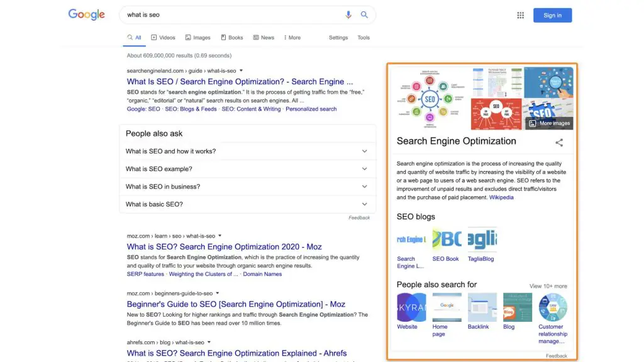Click Feedback under the knowledge panel
644x362 pixels.
coord(556,356)
